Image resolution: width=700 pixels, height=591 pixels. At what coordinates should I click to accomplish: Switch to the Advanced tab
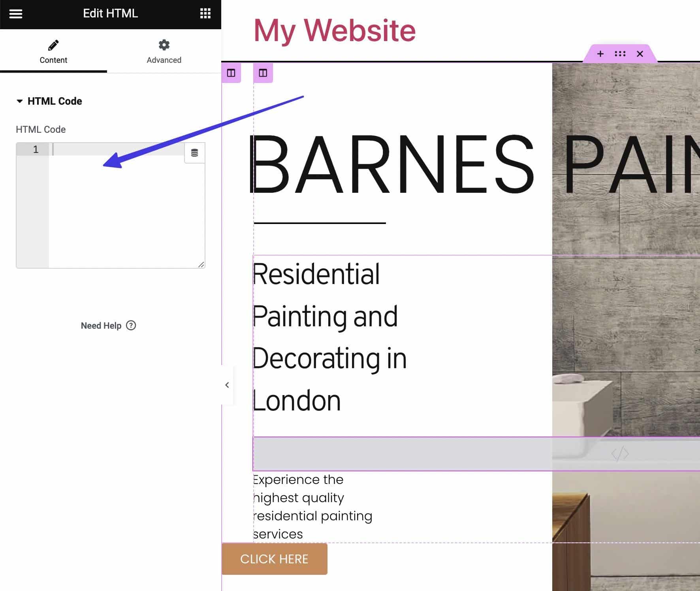pos(164,51)
